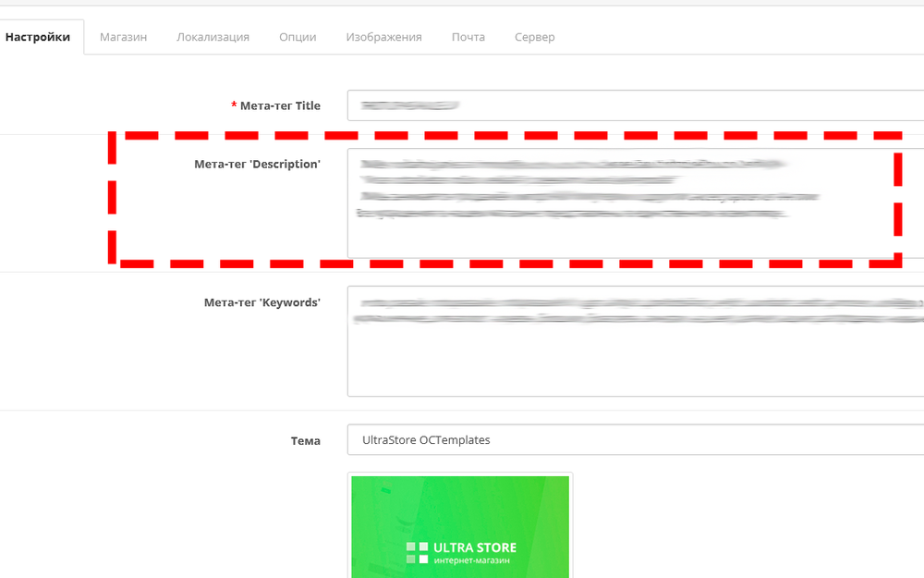Select the Локализация tab
The image size is (924, 578).
tap(213, 37)
